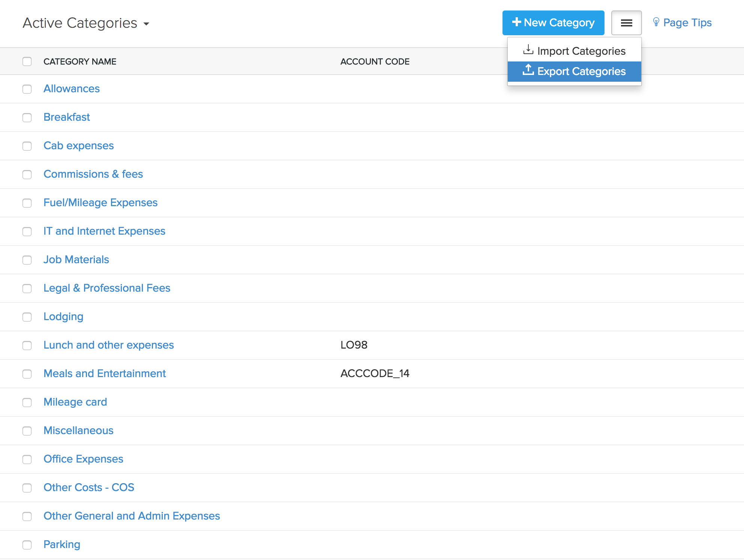Expand the filter arrow beside Active Categories
Viewport: 744px width, 560px height.
(147, 24)
